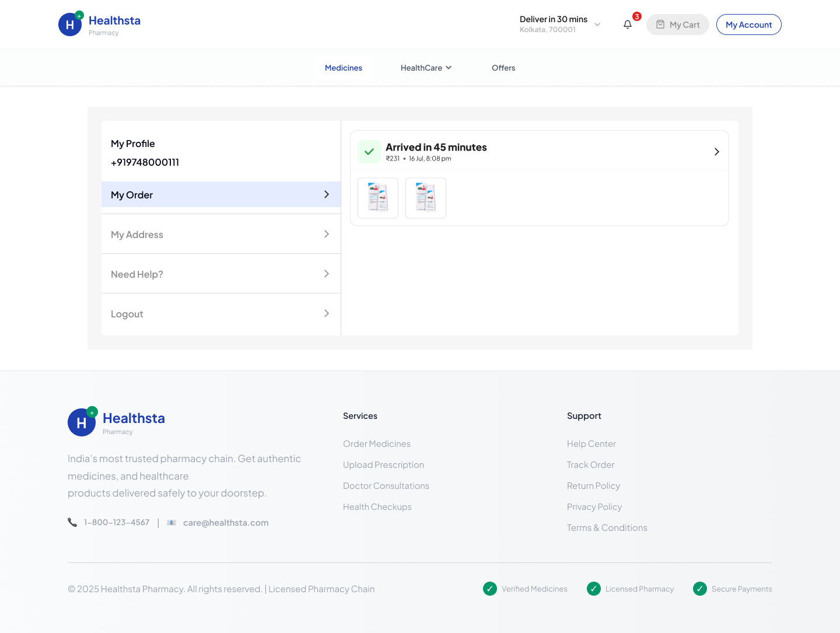Click the notification bell icon
This screenshot has height=633, width=840.
(628, 25)
